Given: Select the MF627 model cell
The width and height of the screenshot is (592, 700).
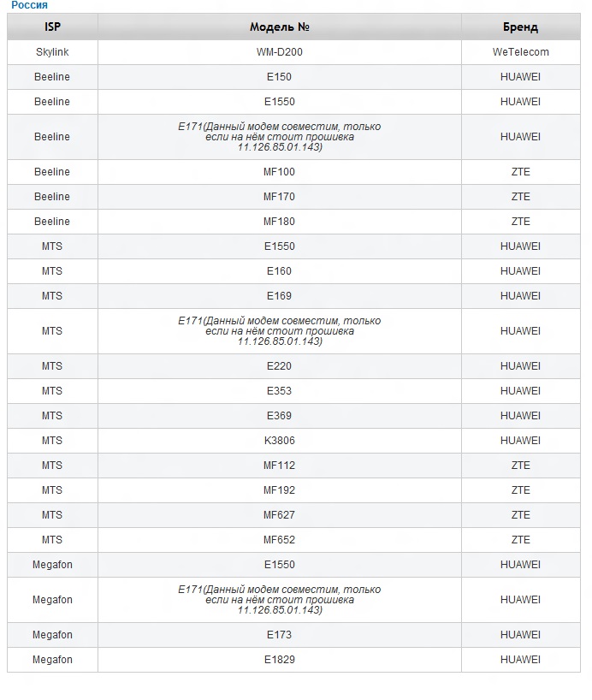Looking at the screenshot, I should click(279, 515).
